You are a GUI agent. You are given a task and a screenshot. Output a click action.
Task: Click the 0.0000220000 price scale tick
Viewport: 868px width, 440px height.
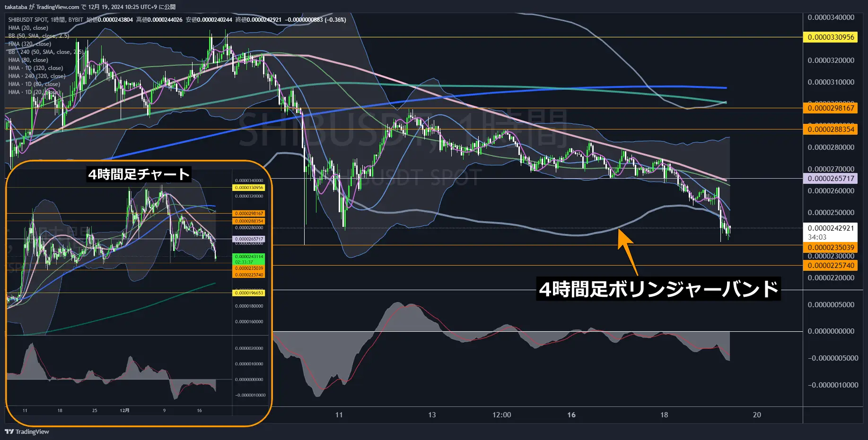pos(831,277)
